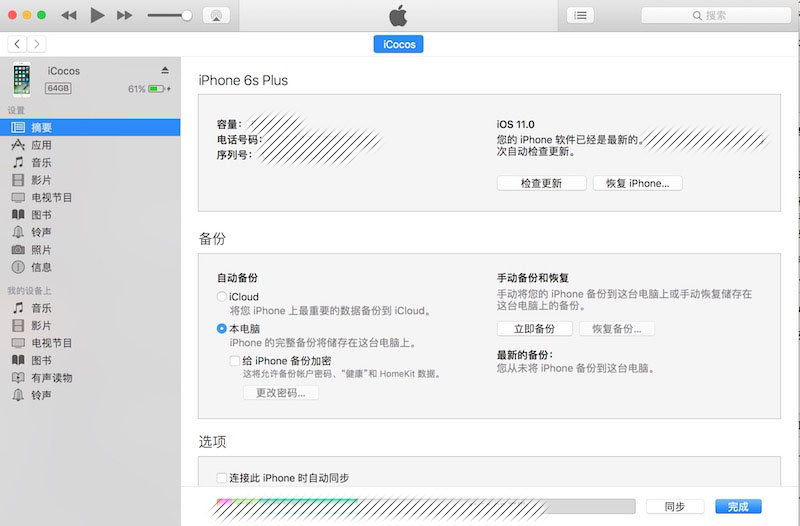Image resolution: width=800 pixels, height=526 pixels.
Task: Open the AirPlay output button
Action: (x=216, y=15)
